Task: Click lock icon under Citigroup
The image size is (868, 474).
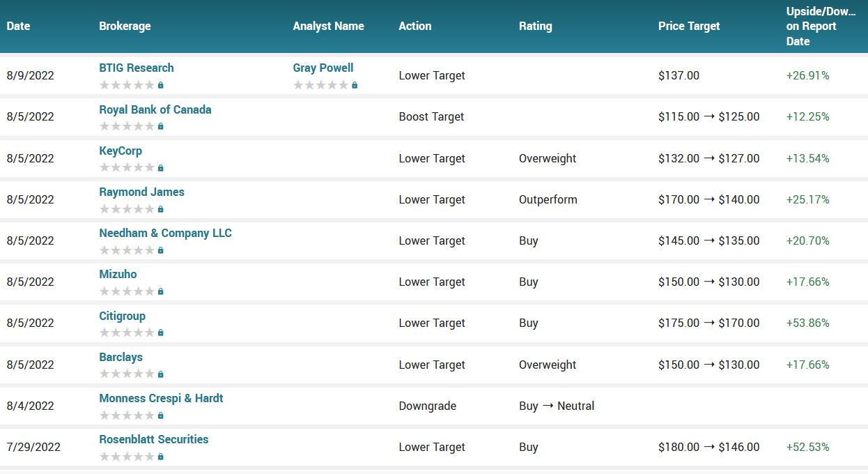Action: click(x=161, y=332)
